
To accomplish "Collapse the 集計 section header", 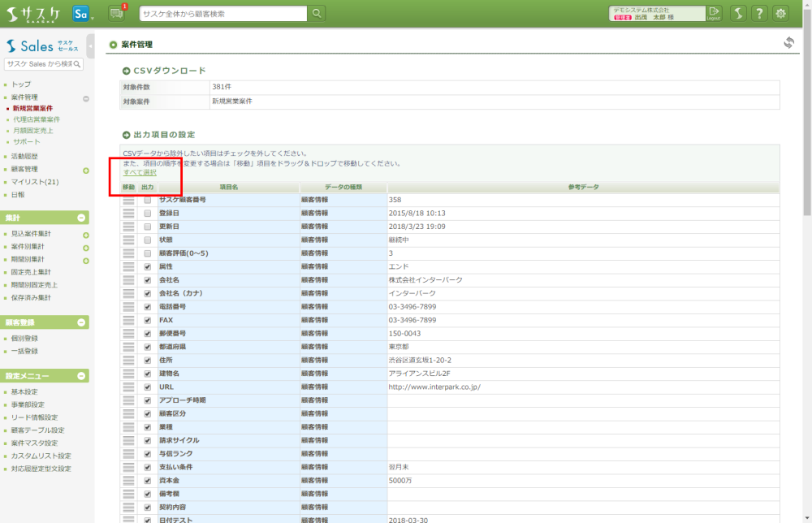I will 81,218.
